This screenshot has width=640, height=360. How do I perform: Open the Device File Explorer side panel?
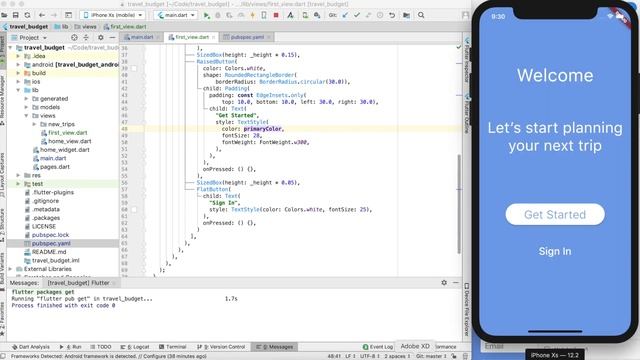click(x=467, y=309)
